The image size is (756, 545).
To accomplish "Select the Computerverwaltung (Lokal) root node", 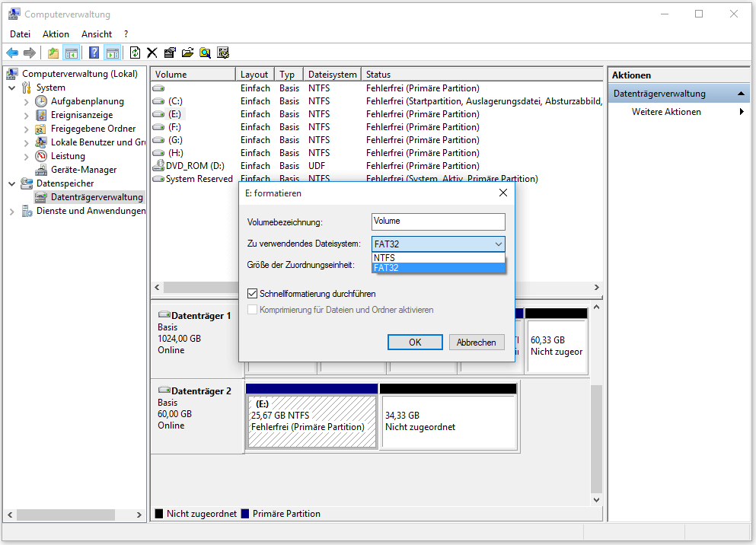I will 79,74.
